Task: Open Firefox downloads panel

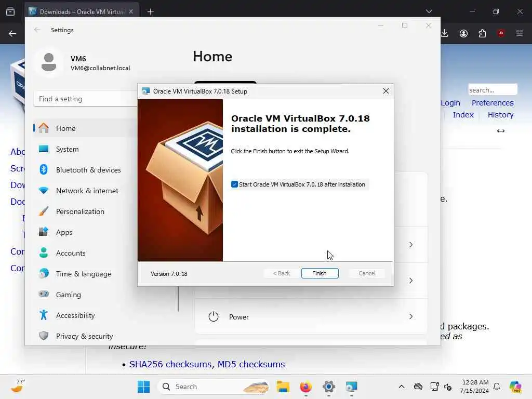Action: click(x=445, y=33)
